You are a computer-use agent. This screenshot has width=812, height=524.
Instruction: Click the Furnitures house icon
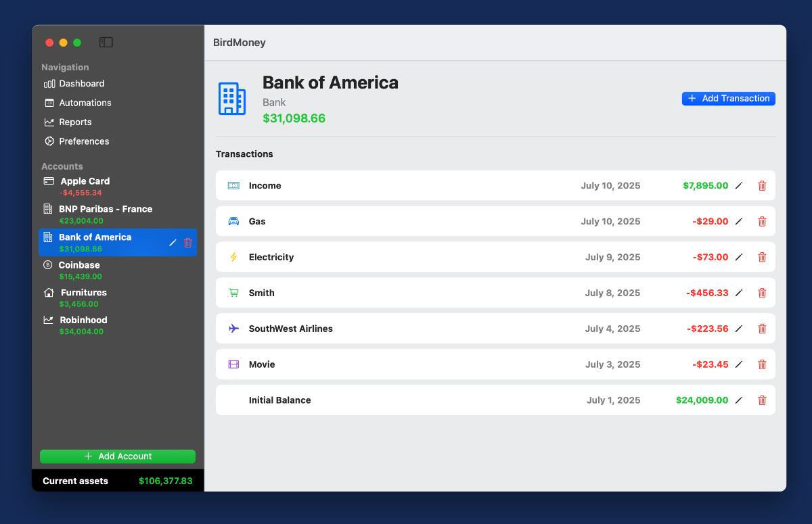(x=49, y=293)
